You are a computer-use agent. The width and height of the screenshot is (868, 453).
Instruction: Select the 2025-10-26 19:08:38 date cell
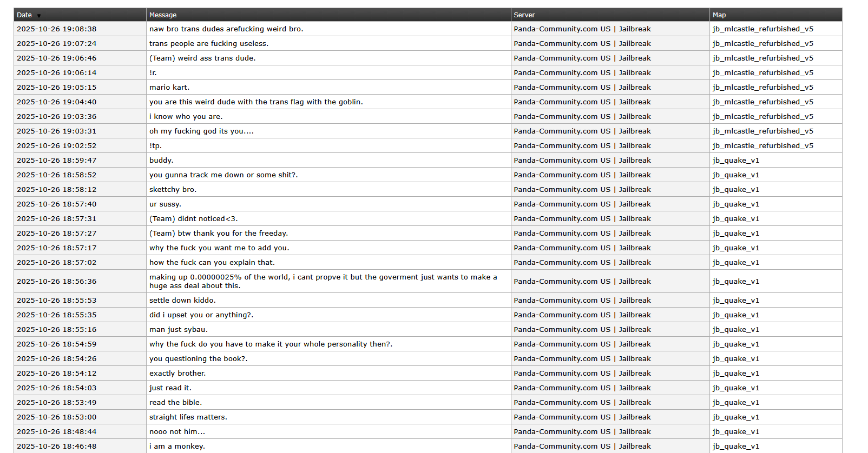pyautogui.click(x=57, y=29)
